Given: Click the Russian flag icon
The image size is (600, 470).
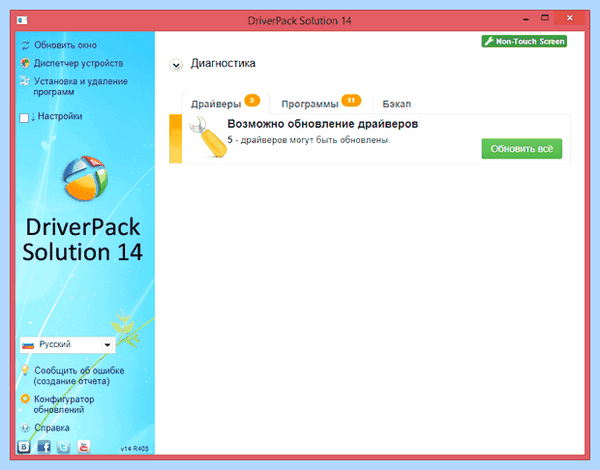Looking at the screenshot, I should coord(28,345).
